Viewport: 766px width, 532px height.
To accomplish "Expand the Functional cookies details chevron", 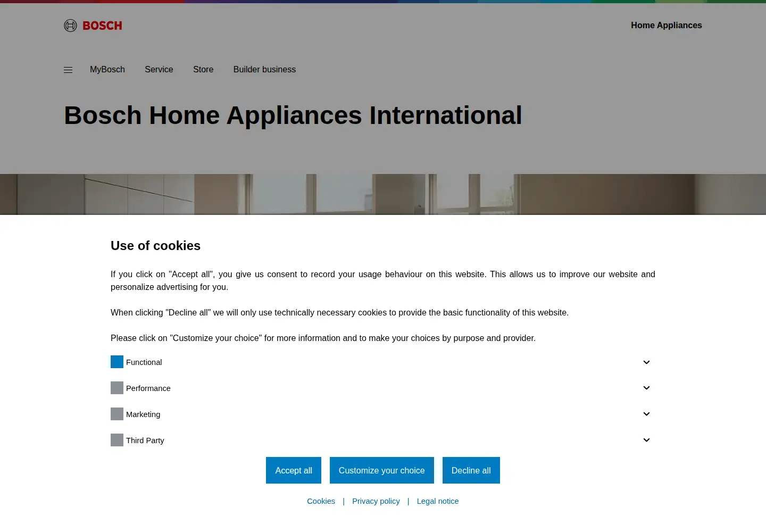I will [646, 362].
